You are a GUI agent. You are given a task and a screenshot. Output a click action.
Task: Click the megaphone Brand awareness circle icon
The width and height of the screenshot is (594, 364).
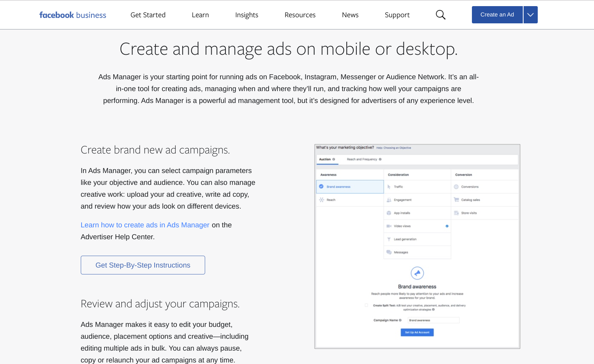(417, 273)
